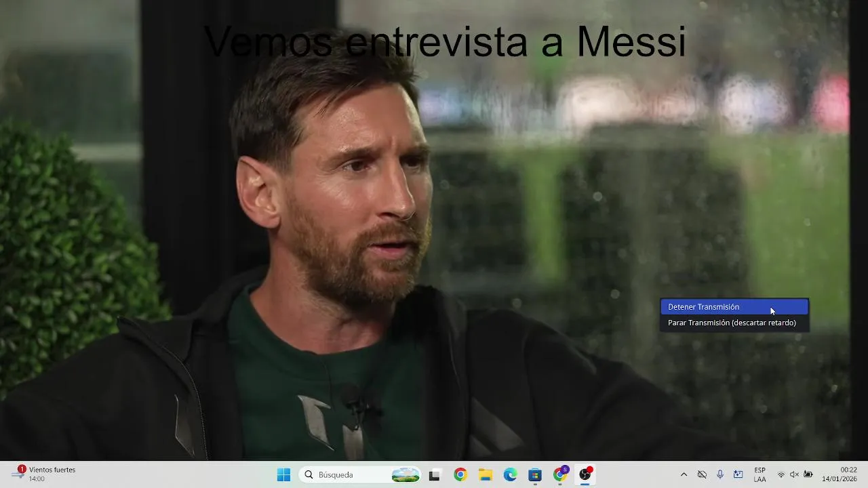The width and height of the screenshot is (868, 488).
Task: Switch ESP LAA keyboard input language
Action: (759, 474)
